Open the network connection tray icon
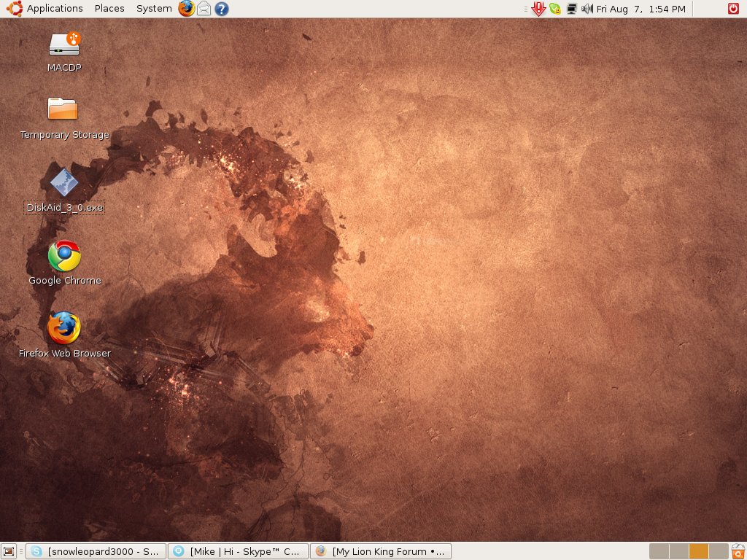The width and height of the screenshot is (747, 560). click(x=572, y=9)
